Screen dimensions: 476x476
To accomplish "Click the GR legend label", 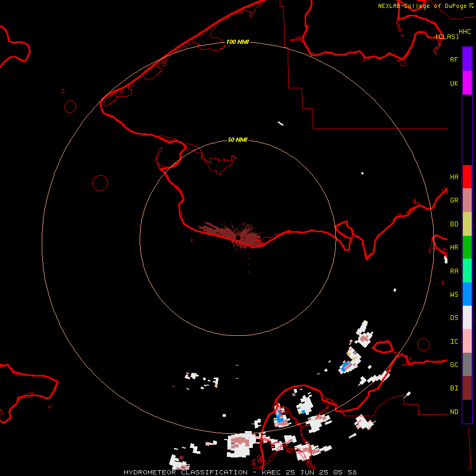I will [454, 200].
